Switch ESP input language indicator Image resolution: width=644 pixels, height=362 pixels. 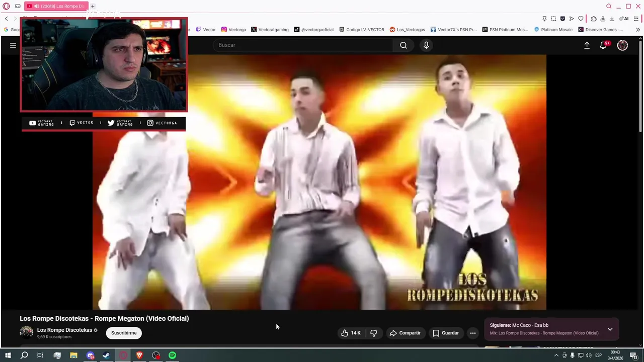(x=598, y=355)
